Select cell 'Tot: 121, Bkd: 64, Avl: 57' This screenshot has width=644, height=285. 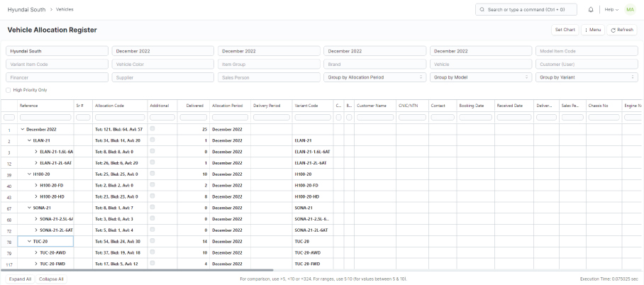coord(120,129)
